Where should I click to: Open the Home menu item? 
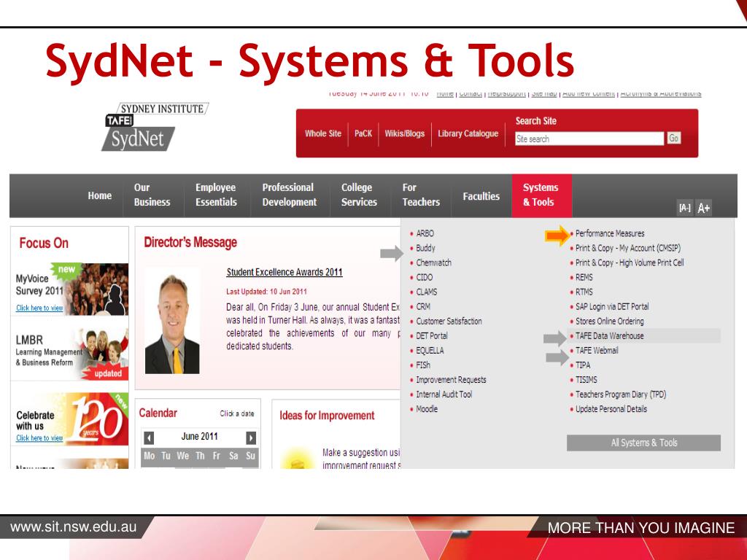(99, 195)
